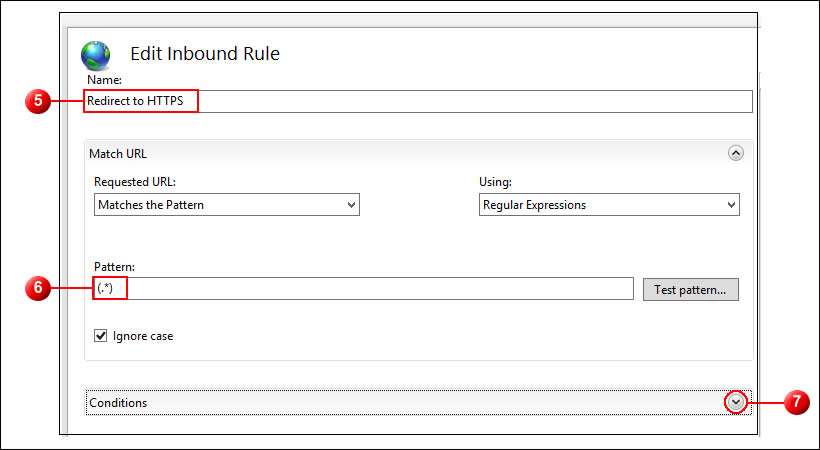Click the Using label
The image size is (820, 450).
coord(495,183)
